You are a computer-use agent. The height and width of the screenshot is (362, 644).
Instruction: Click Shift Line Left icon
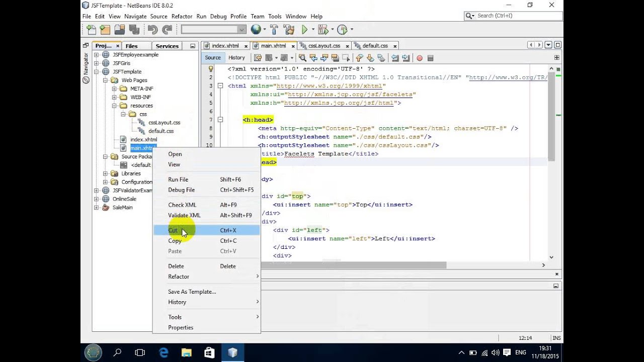click(395, 58)
